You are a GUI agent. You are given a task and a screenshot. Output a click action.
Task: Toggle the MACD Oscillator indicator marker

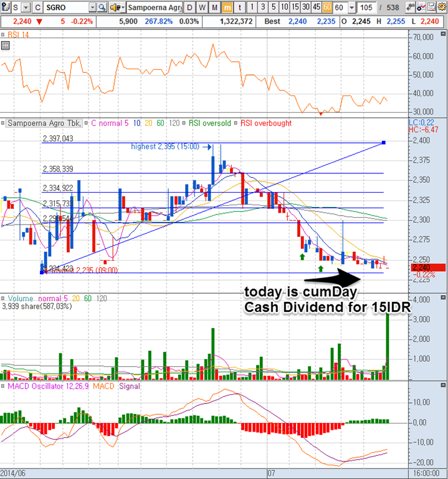coord(2,386)
